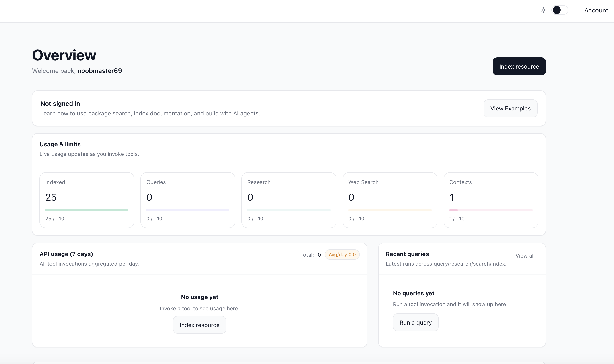Select the Contexts usage card showing 1
Image resolution: width=614 pixels, height=364 pixels.
[491, 200]
